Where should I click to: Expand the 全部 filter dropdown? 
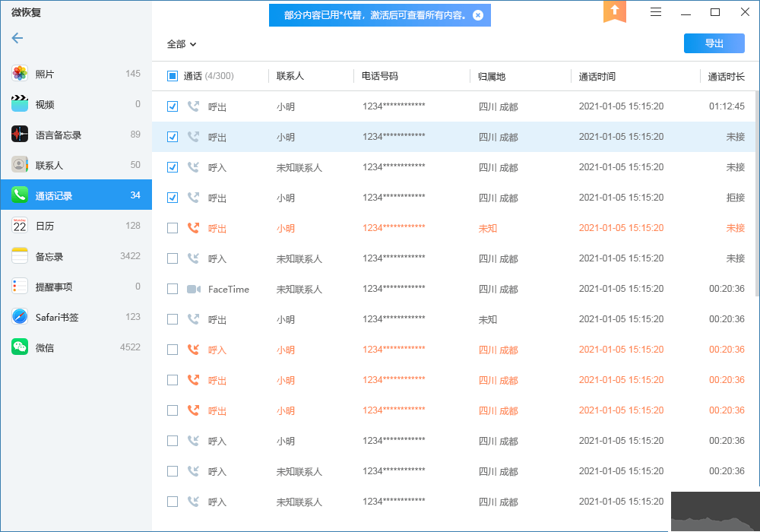[x=182, y=44]
